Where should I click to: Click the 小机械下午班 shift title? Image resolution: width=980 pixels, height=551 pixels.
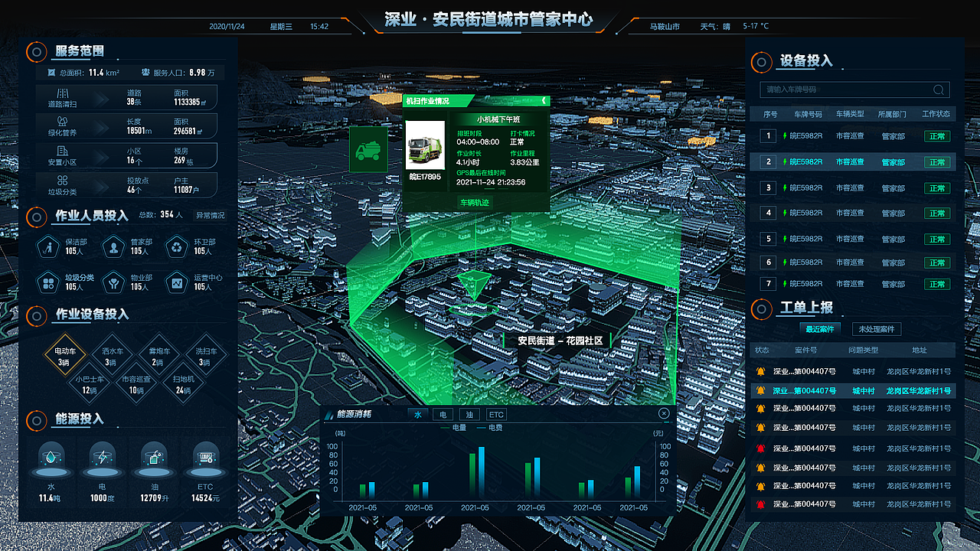coord(498,119)
